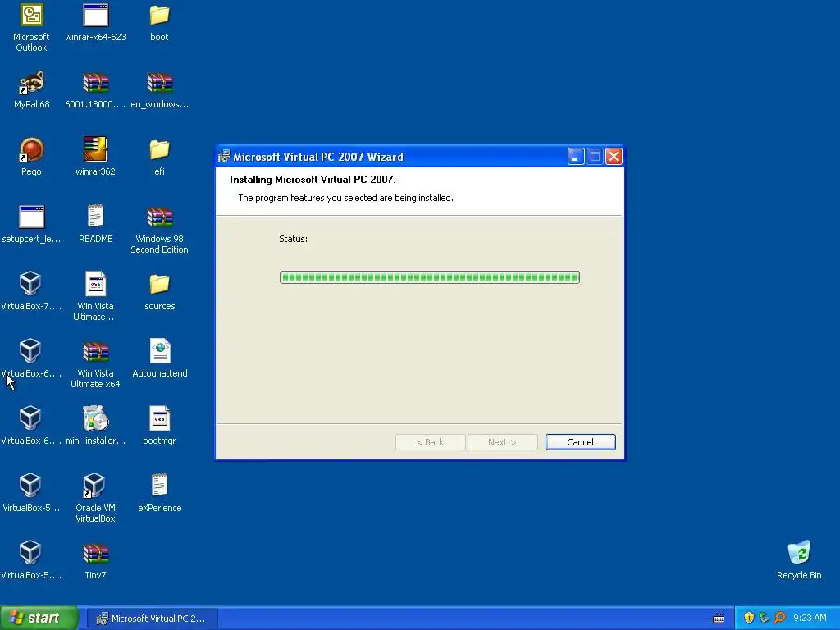Image resolution: width=840 pixels, height=630 pixels.
Task: Select the setupcert_le program icon
Action: pyautogui.click(x=32, y=217)
